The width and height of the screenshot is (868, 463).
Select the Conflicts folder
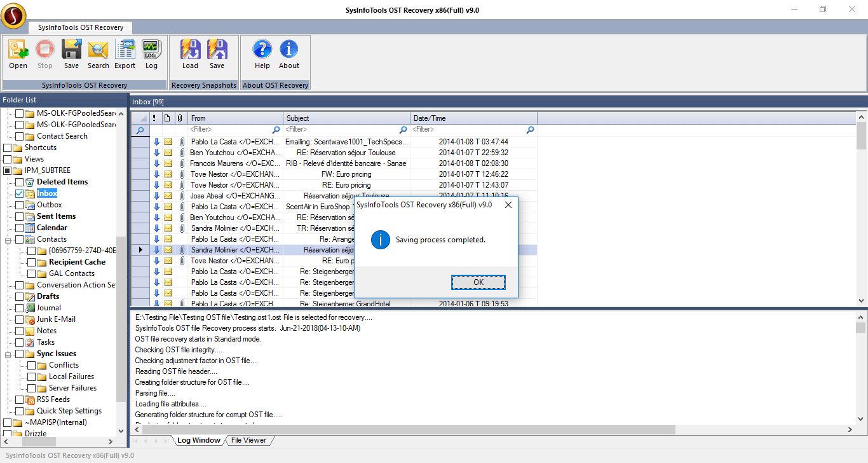(64, 365)
